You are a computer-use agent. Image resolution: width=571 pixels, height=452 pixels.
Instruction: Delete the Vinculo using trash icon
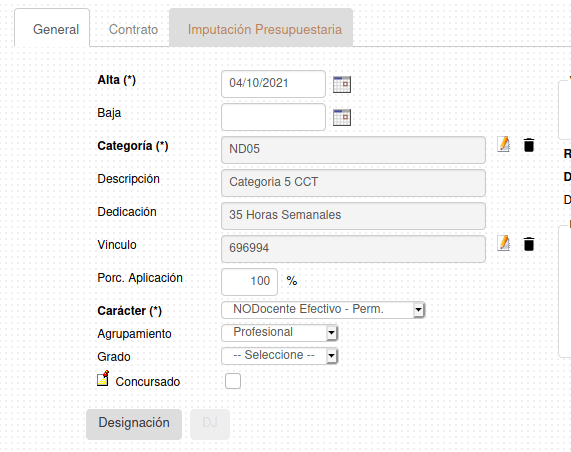529,244
